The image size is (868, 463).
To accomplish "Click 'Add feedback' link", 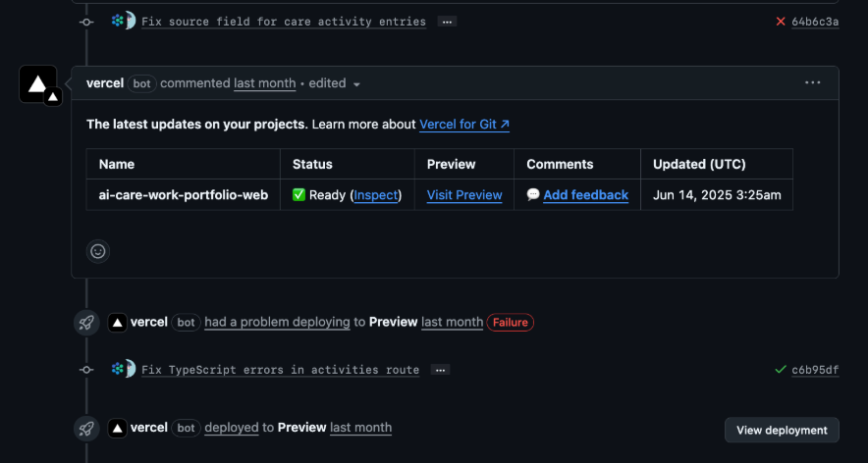I will (x=585, y=194).
